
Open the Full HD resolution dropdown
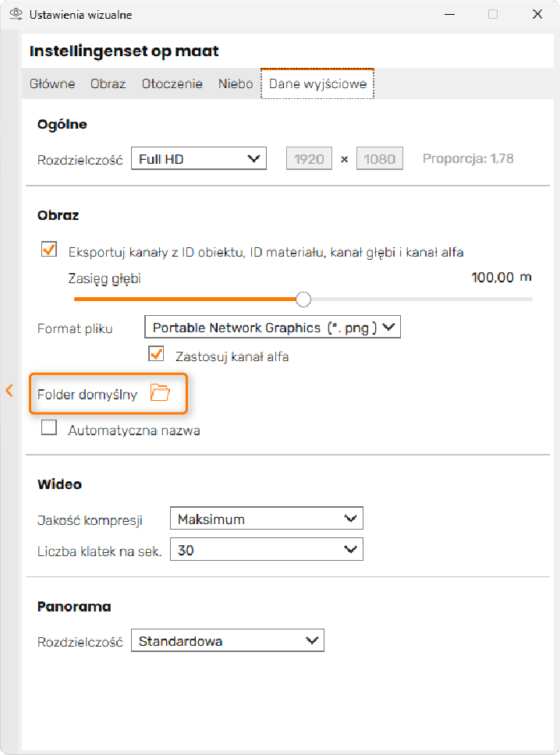tap(198, 158)
